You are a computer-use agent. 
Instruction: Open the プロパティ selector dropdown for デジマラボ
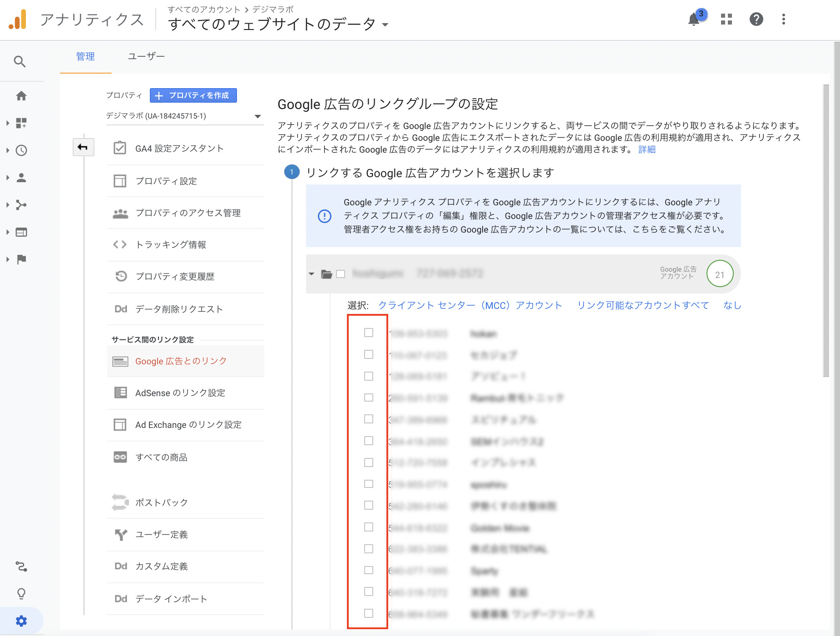(257, 116)
